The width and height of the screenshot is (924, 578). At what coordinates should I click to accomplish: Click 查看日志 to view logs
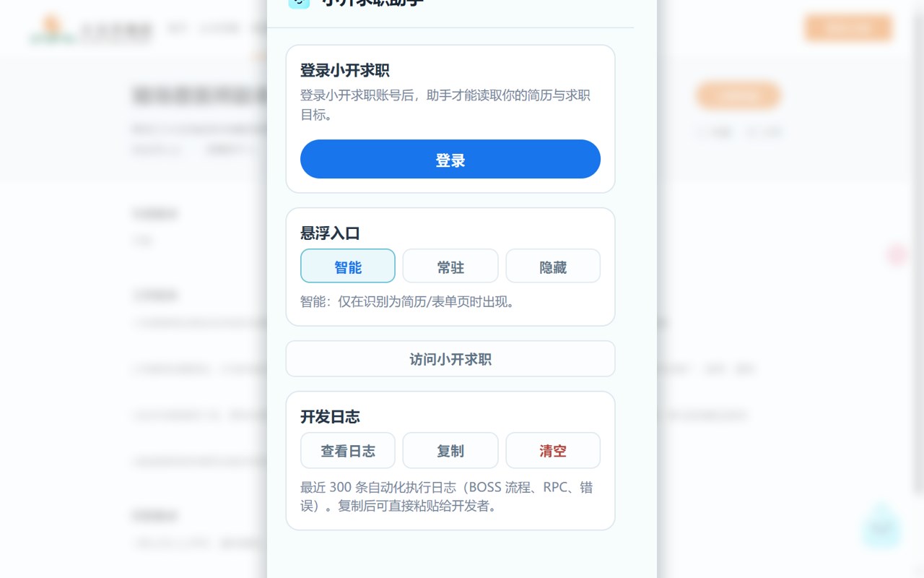pos(348,451)
